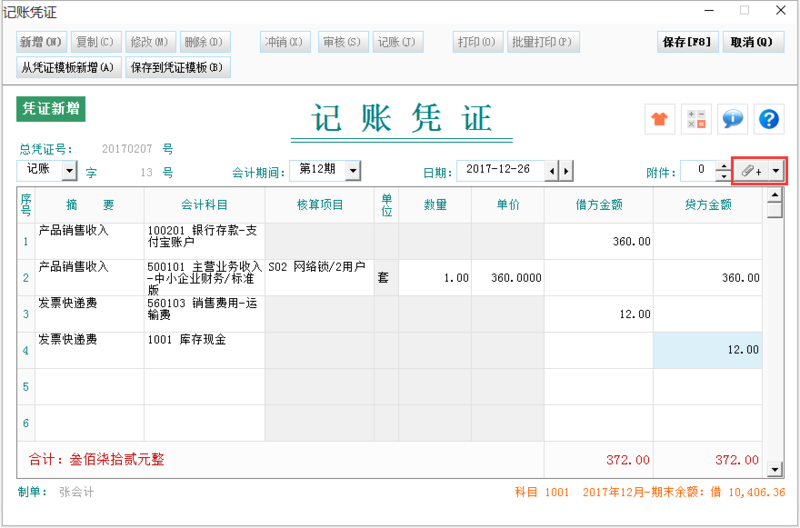
Task: Select unit cell 套 in row 2
Action: [386, 278]
